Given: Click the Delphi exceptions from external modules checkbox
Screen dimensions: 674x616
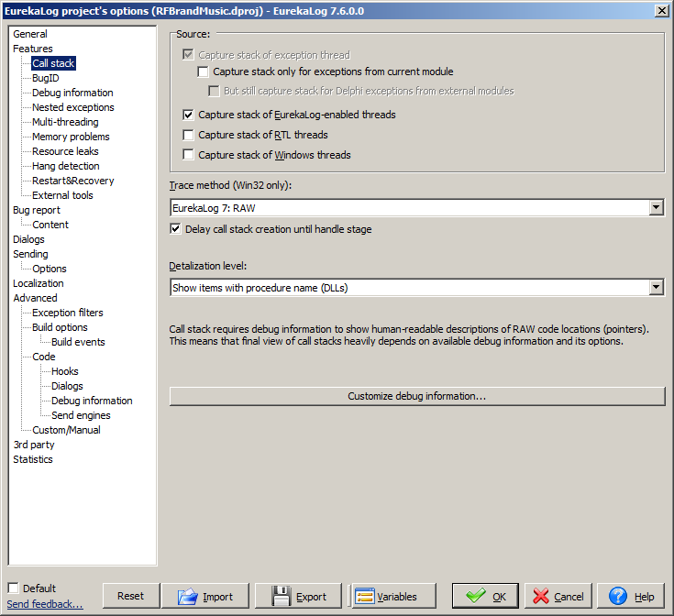Looking at the screenshot, I should click(x=214, y=91).
